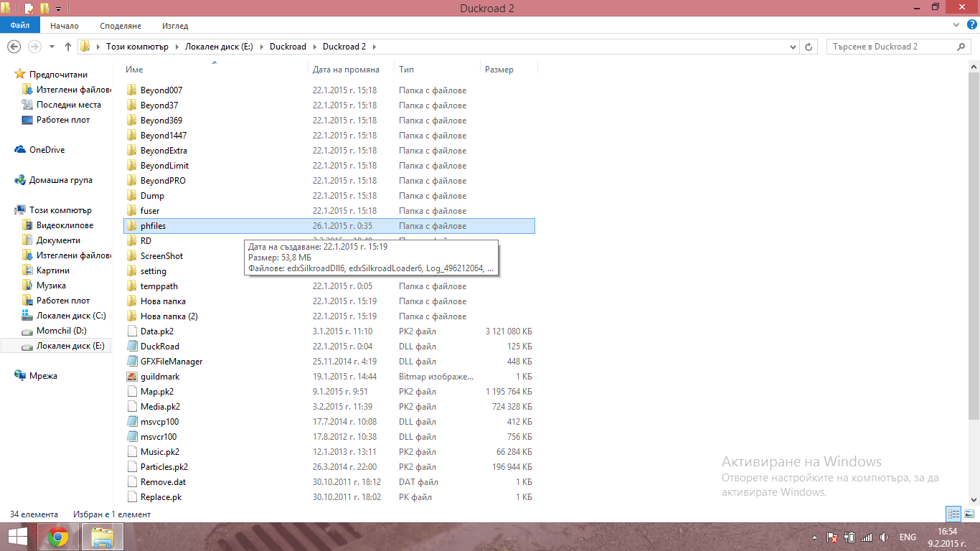Viewport: 980px width, 551px height.
Task: Open Momchil (D:) drive in sidebar
Action: point(61,331)
